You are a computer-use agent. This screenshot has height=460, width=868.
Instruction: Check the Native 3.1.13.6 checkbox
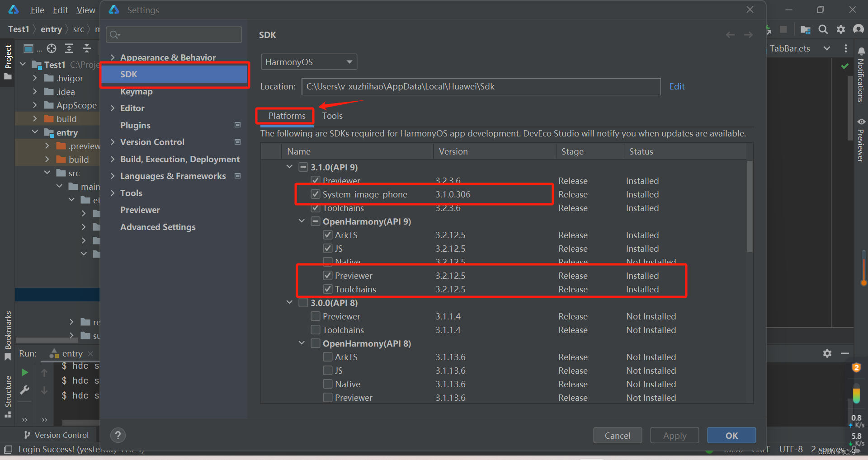(x=328, y=384)
